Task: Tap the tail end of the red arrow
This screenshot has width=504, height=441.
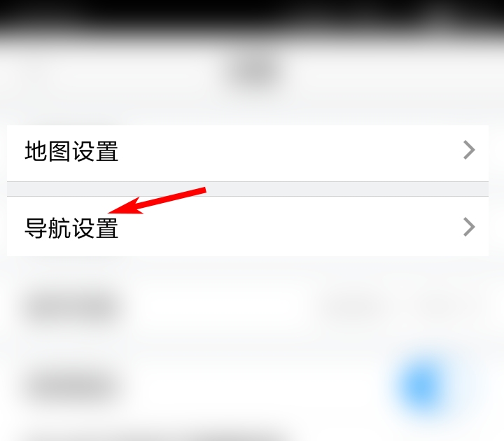Action: coord(204,190)
